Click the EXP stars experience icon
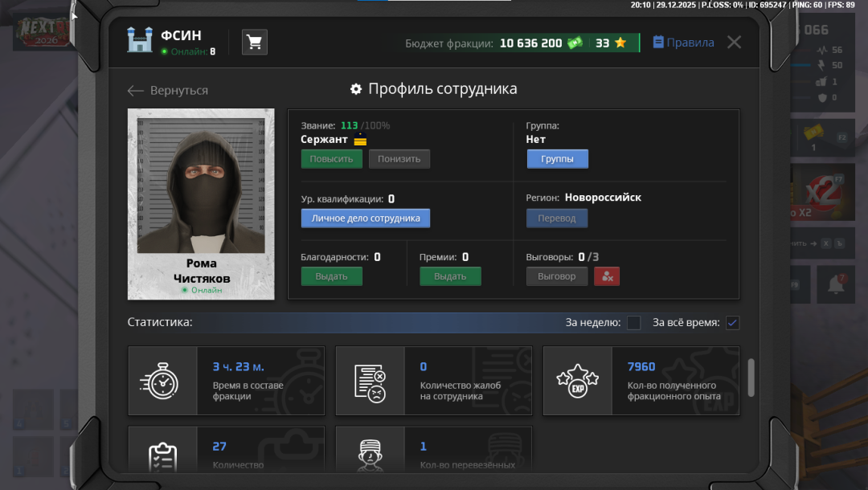Viewport: 868px width, 490px height. click(578, 381)
